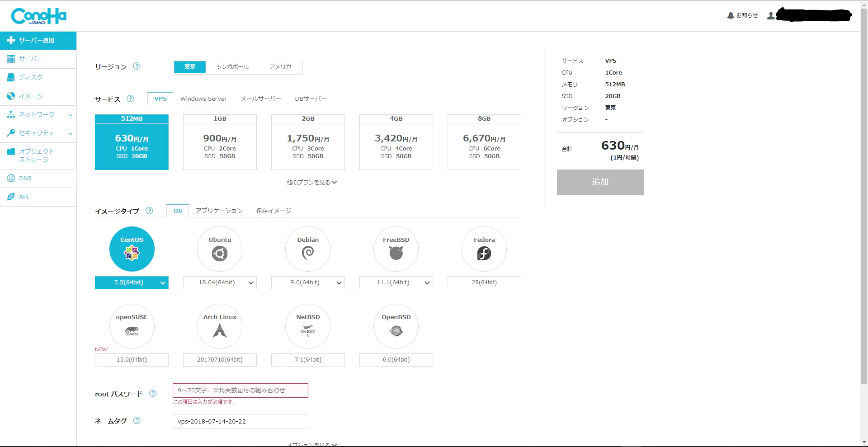Select the 8GB 6,670円 plan
This screenshot has width=868, height=447.
tap(484, 142)
